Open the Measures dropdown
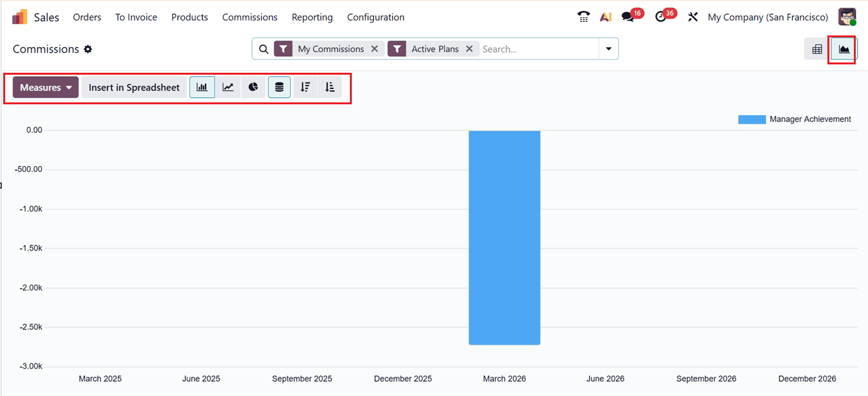This screenshot has height=396, width=868. [44, 87]
